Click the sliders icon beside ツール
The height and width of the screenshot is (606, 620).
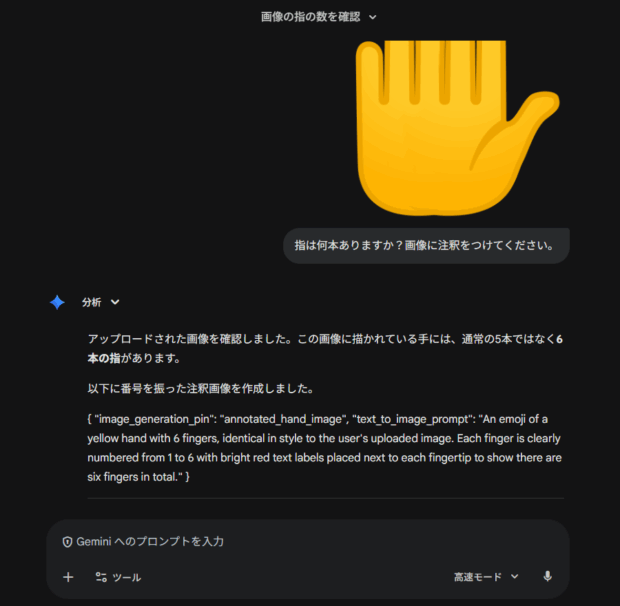(101, 577)
